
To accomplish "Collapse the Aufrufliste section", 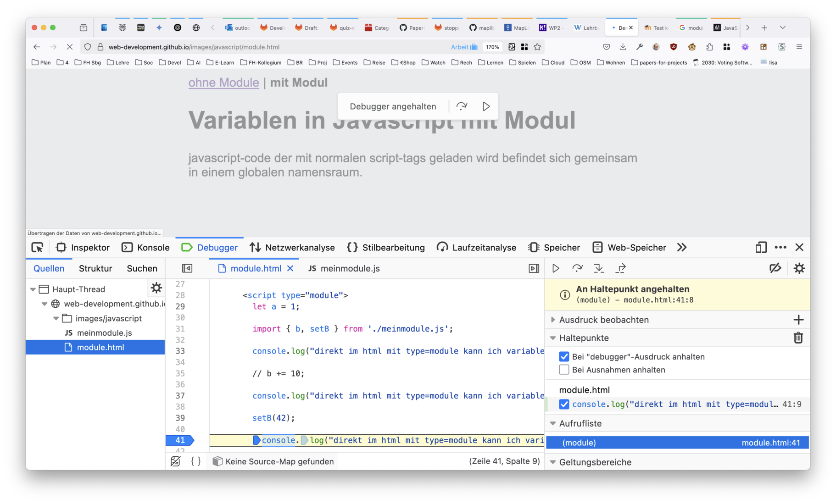I will tap(553, 424).
